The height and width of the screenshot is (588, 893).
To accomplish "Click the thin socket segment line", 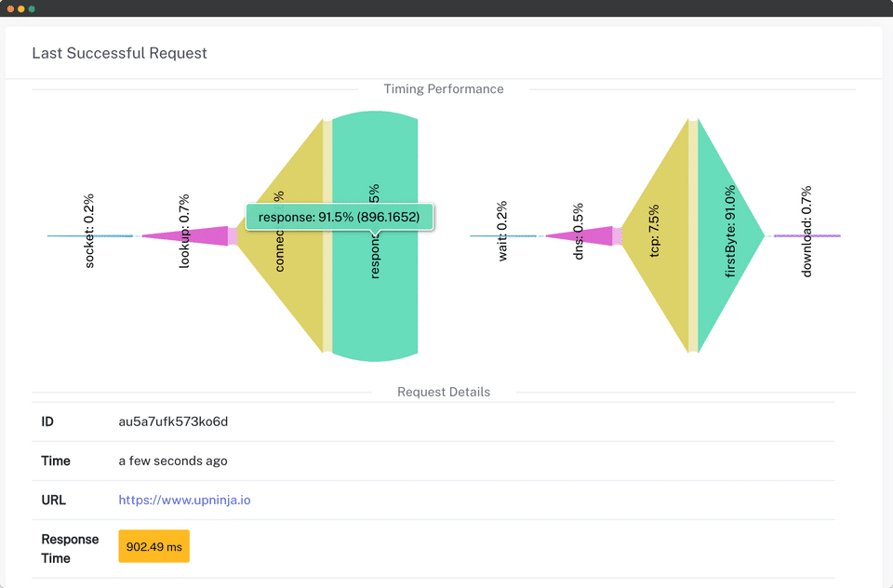I will [x=90, y=236].
